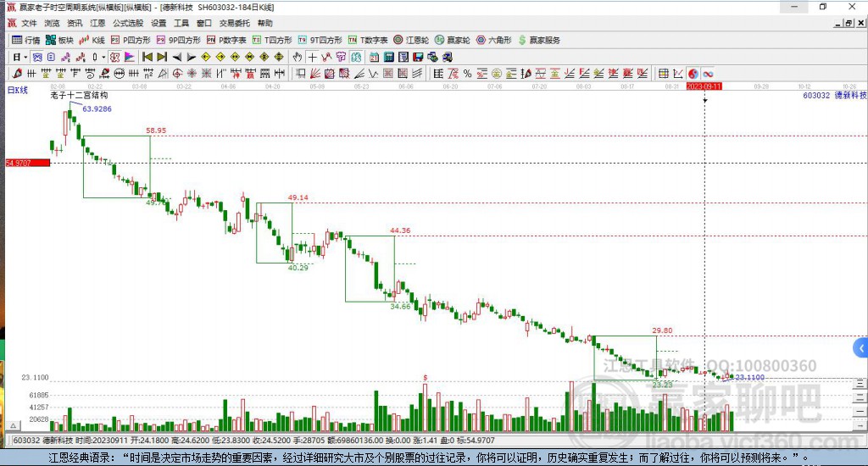Image resolution: width=868 pixels, height=466 pixels.
Task: Open the T四方形 tool
Action: pyautogui.click(x=272, y=40)
